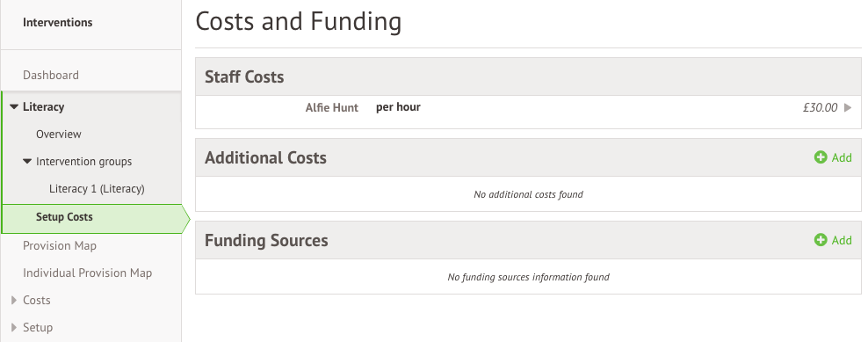868x342 pixels.
Task: Add a new additional cost
Action: coord(833,157)
